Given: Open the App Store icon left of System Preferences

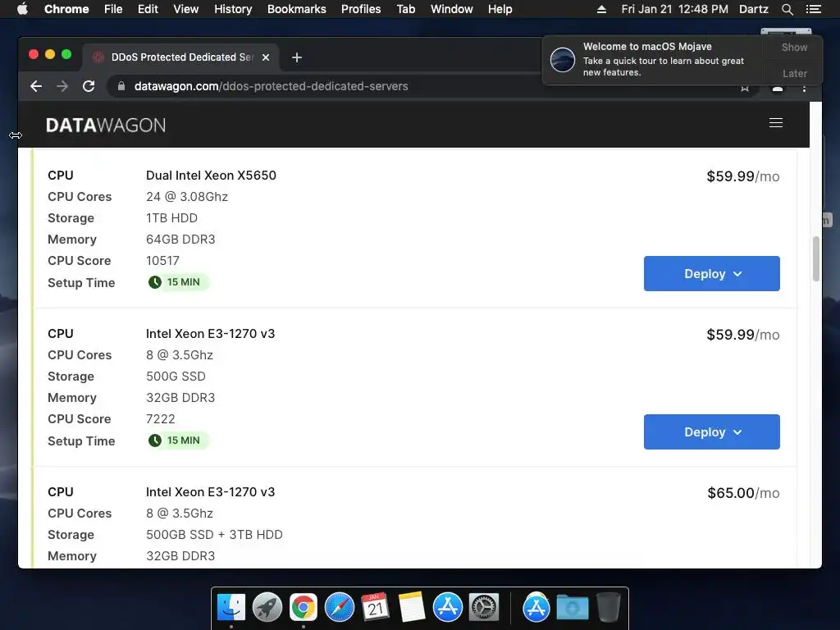Looking at the screenshot, I should coord(447,608).
